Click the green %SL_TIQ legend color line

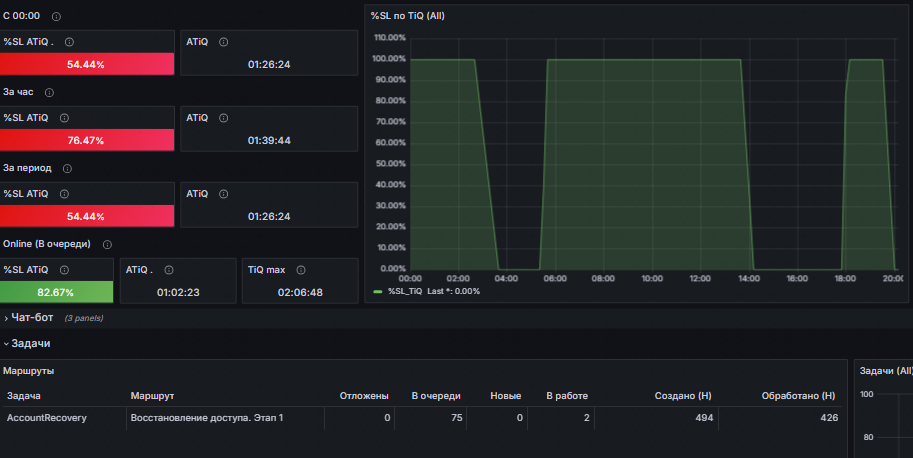tap(377, 291)
